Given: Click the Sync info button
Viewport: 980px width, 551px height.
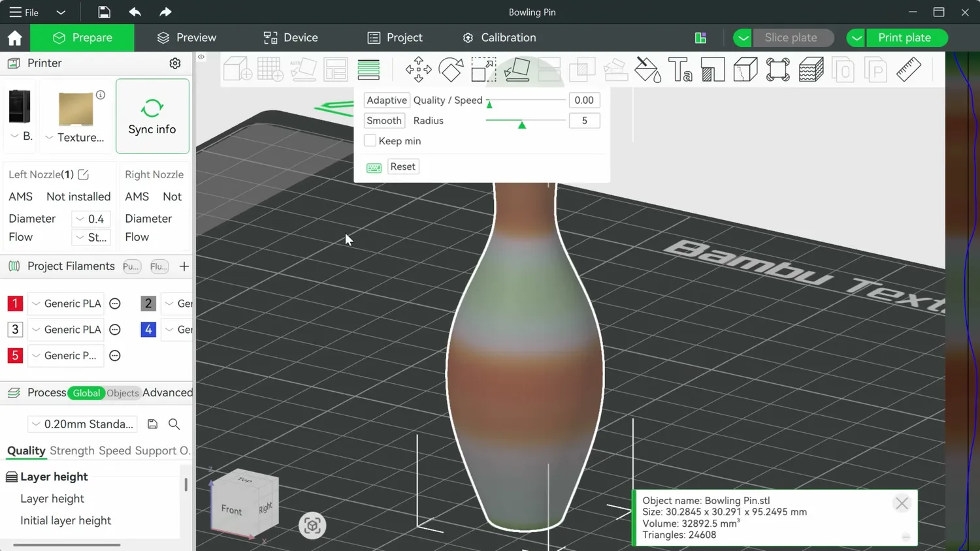Looking at the screenshot, I should tap(152, 116).
